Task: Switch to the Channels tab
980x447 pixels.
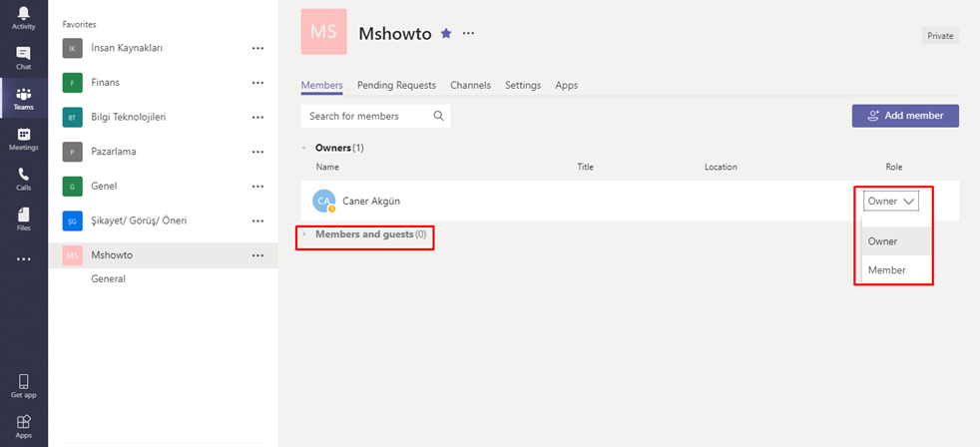Action: (x=471, y=86)
